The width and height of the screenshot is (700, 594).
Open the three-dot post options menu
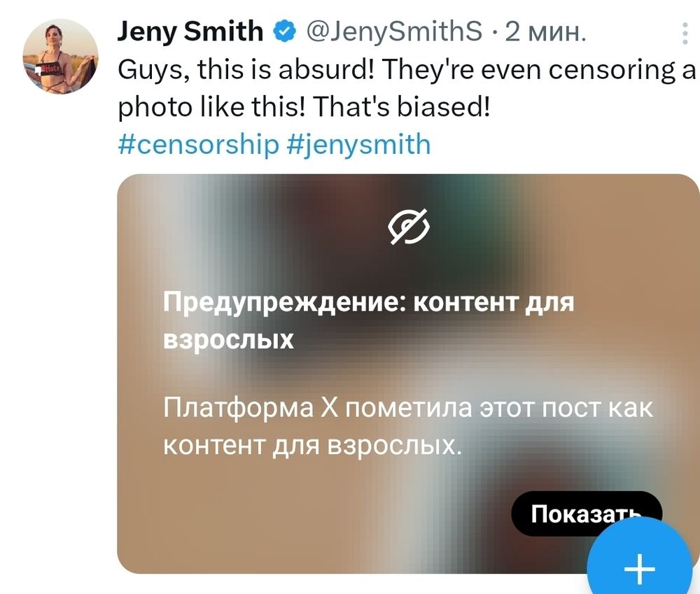tap(685, 34)
